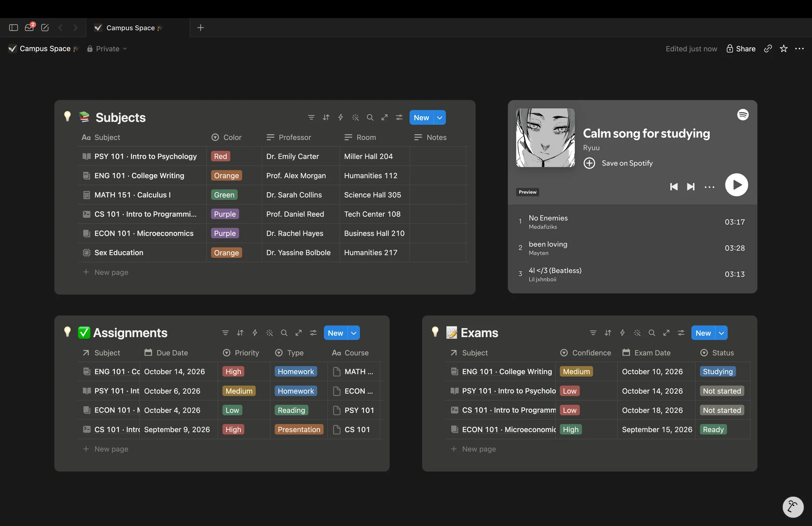
Task: Skip to next track in Spotify player
Action: click(x=691, y=186)
